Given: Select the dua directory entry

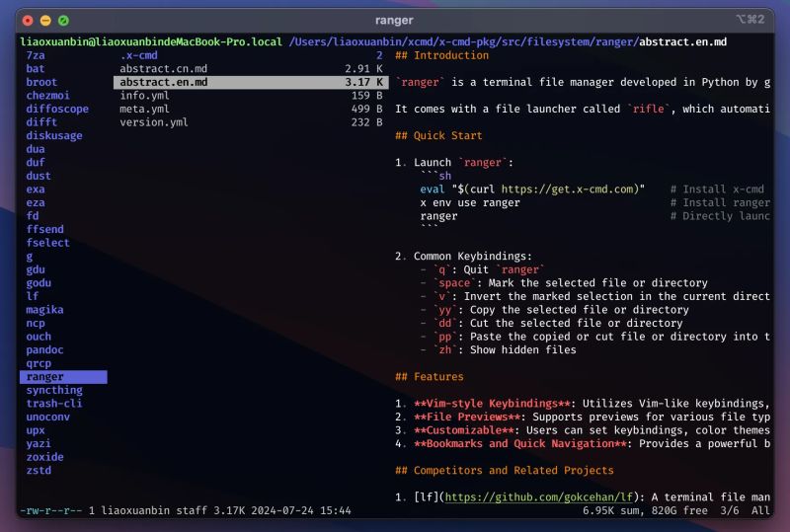Looking at the screenshot, I should (x=36, y=149).
